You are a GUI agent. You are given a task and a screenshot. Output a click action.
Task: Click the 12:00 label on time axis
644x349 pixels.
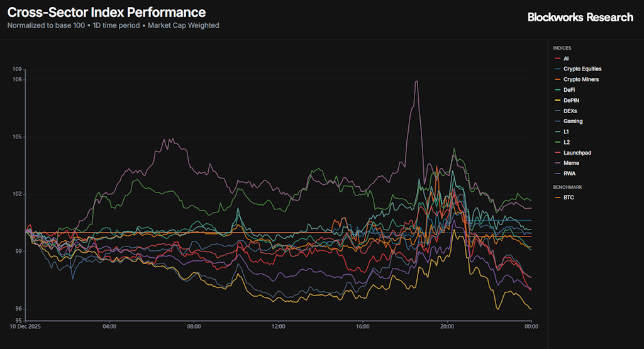[x=279, y=326]
